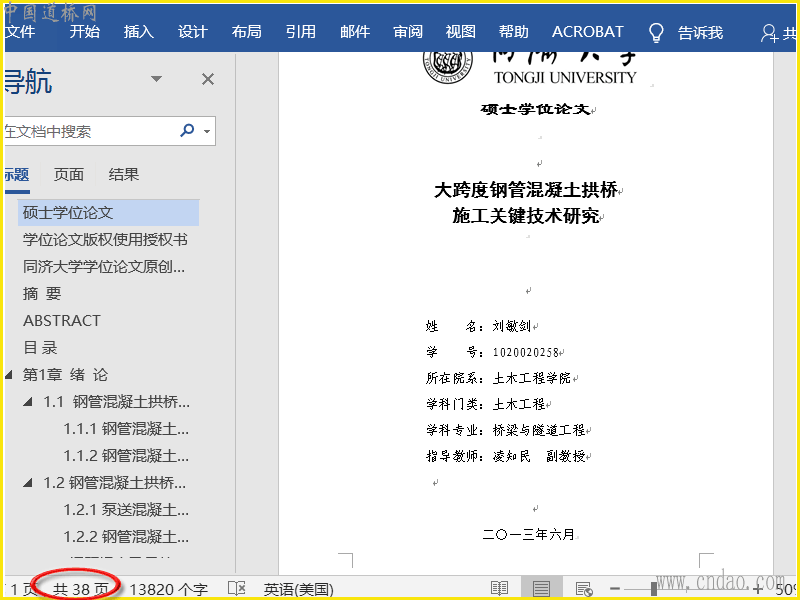The height and width of the screenshot is (600, 800).
Task: Click the student number 1020020258
Action: [x=526, y=352]
